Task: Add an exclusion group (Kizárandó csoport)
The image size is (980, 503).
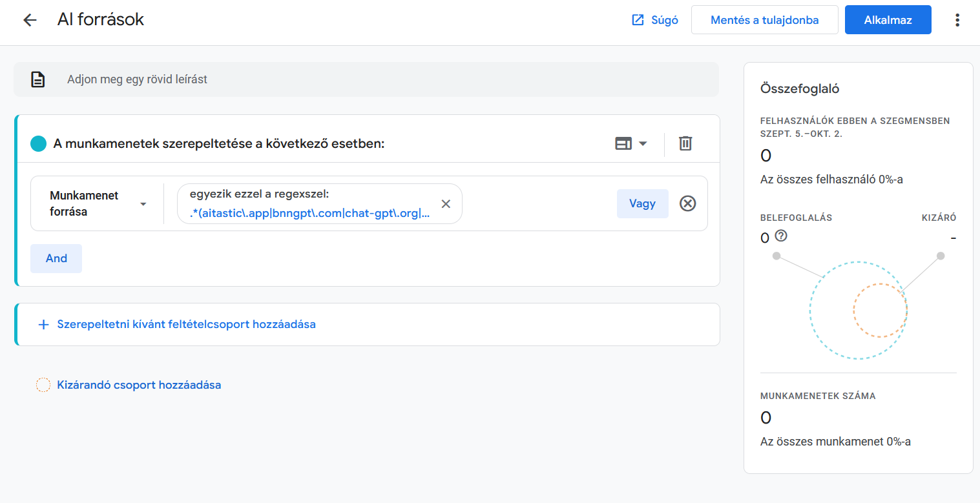Action: (138, 385)
